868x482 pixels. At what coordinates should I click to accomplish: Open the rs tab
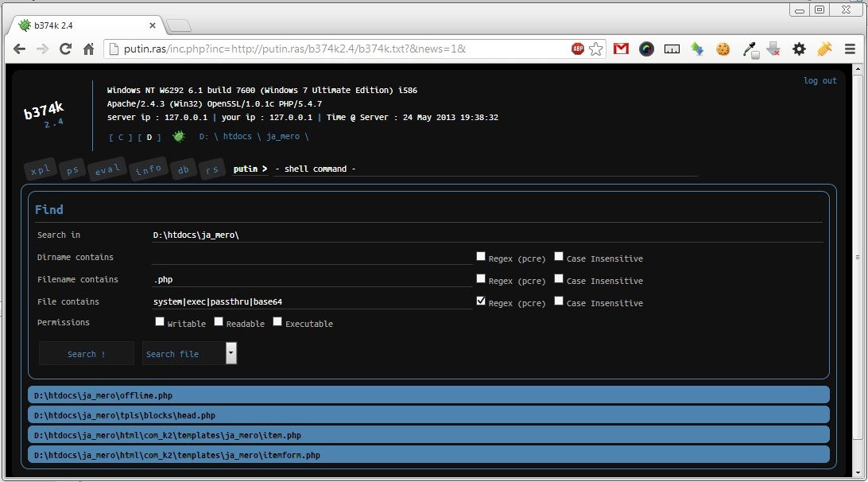click(x=212, y=169)
